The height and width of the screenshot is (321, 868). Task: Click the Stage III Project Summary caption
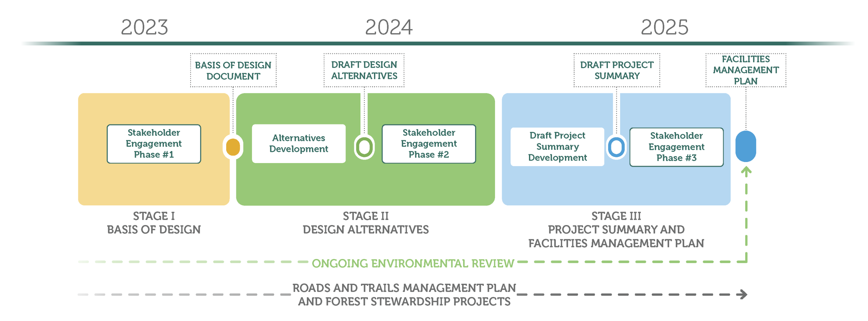(x=616, y=229)
